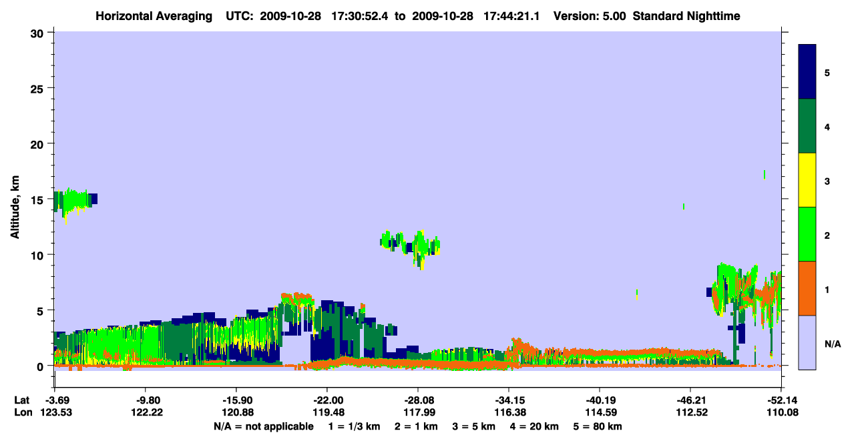Click legend text '3 = 5 km'

(474, 426)
